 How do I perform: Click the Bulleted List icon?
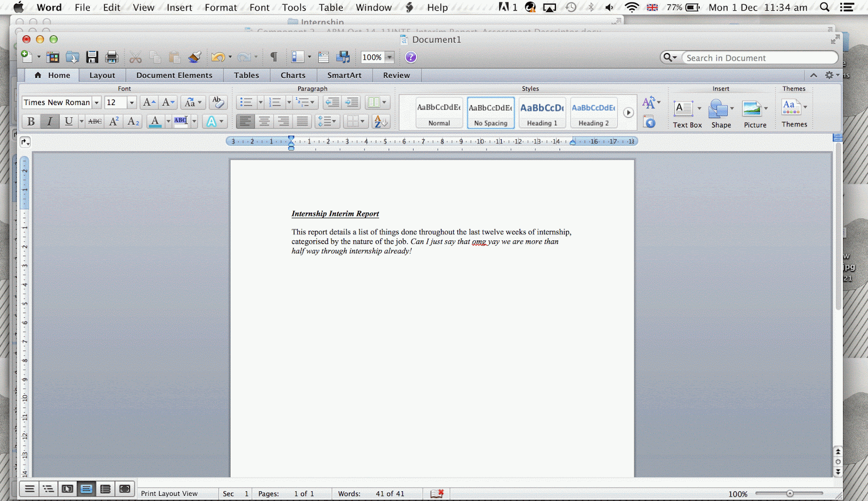pos(246,103)
